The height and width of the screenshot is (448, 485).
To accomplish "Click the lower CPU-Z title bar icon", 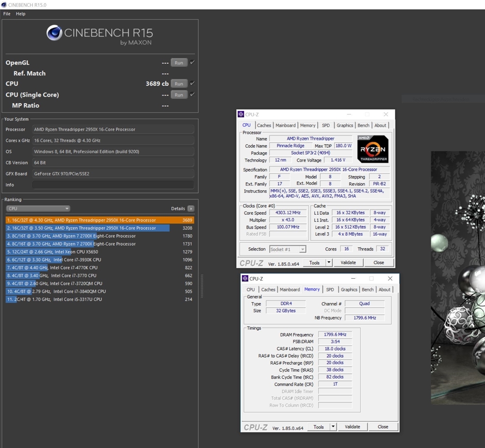I will point(245,279).
